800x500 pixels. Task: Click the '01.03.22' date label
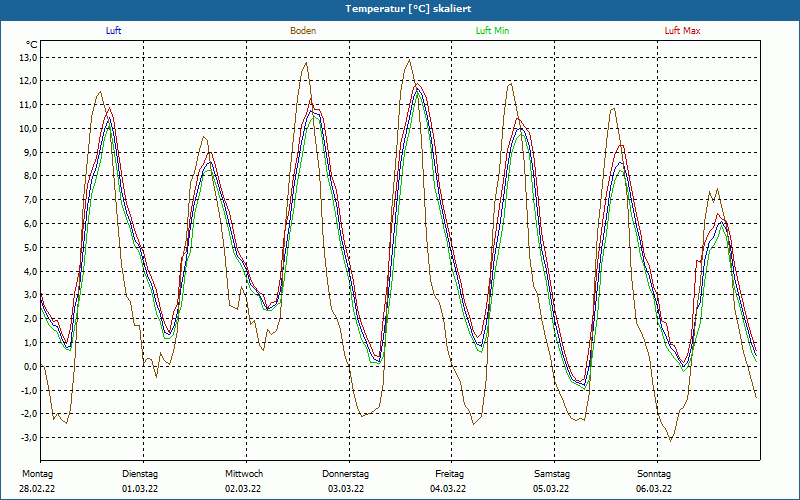click(x=140, y=489)
